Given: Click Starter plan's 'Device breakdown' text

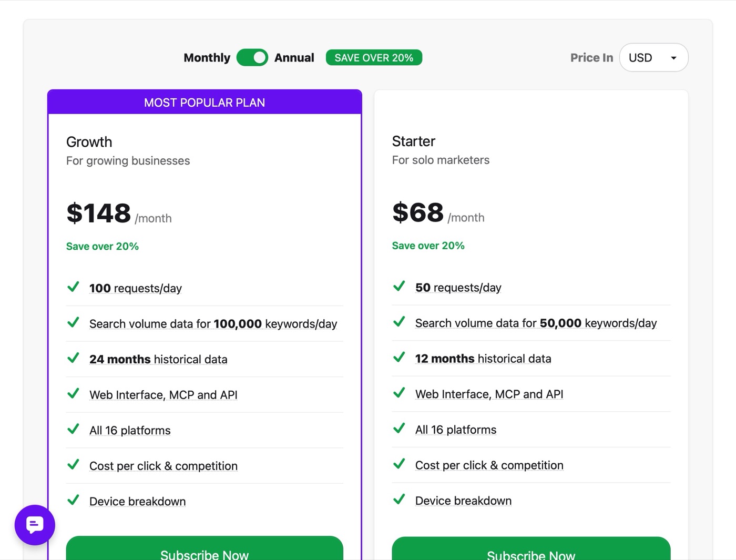Looking at the screenshot, I should coord(464,501).
